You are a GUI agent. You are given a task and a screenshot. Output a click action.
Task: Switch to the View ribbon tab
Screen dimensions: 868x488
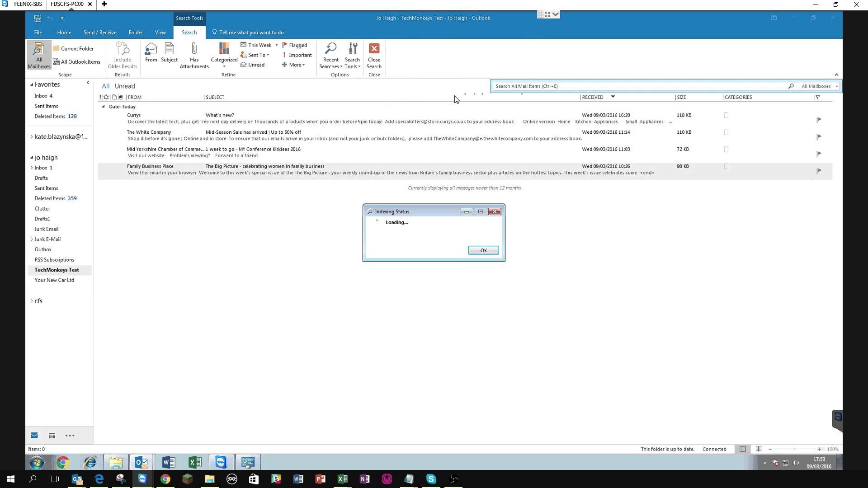click(x=160, y=32)
